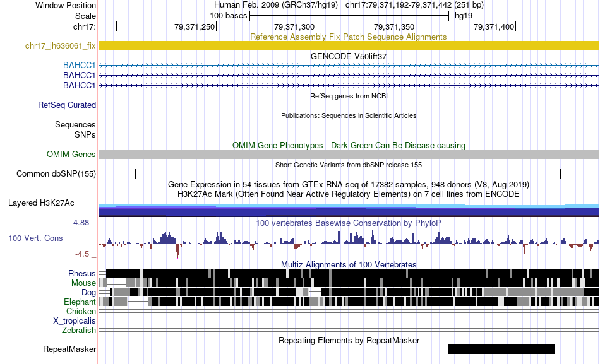Click the Zebrafish alignment label
This screenshot has height=364, width=600.
point(79,330)
